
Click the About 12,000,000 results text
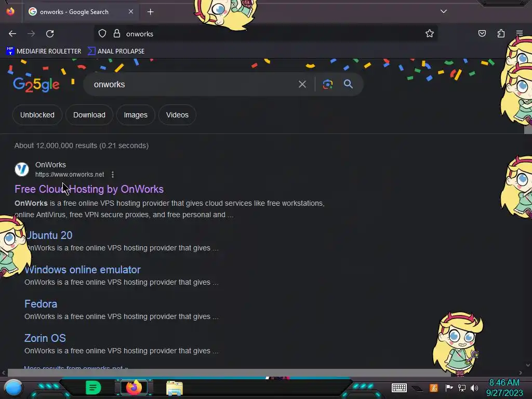click(82, 145)
